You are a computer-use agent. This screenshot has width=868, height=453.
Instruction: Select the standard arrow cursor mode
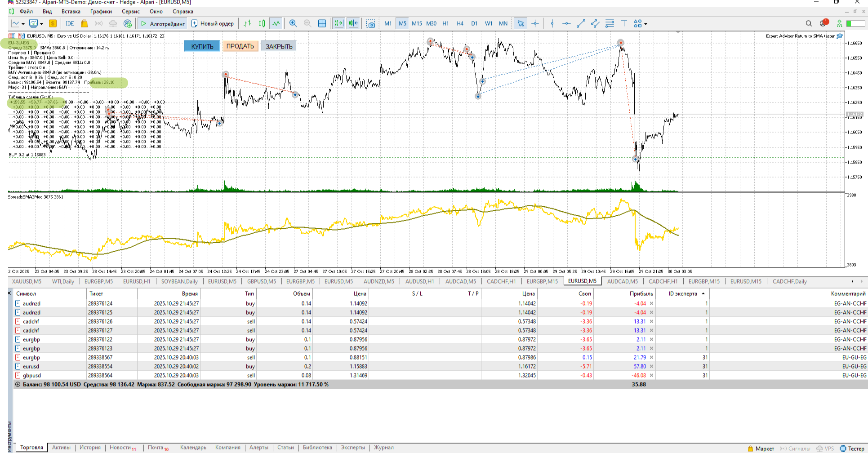(x=521, y=23)
